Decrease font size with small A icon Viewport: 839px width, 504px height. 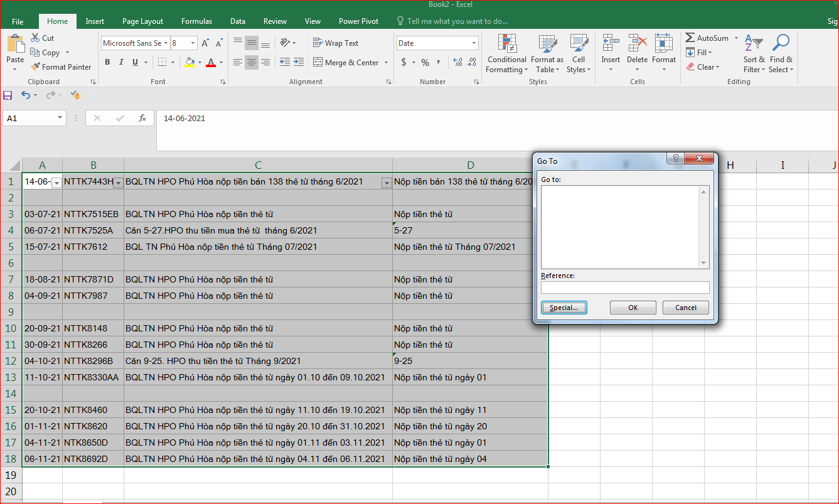[x=219, y=43]
